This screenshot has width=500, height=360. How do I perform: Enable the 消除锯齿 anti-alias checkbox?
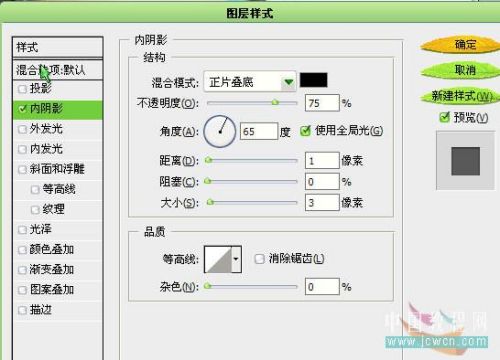pos(259,259)
